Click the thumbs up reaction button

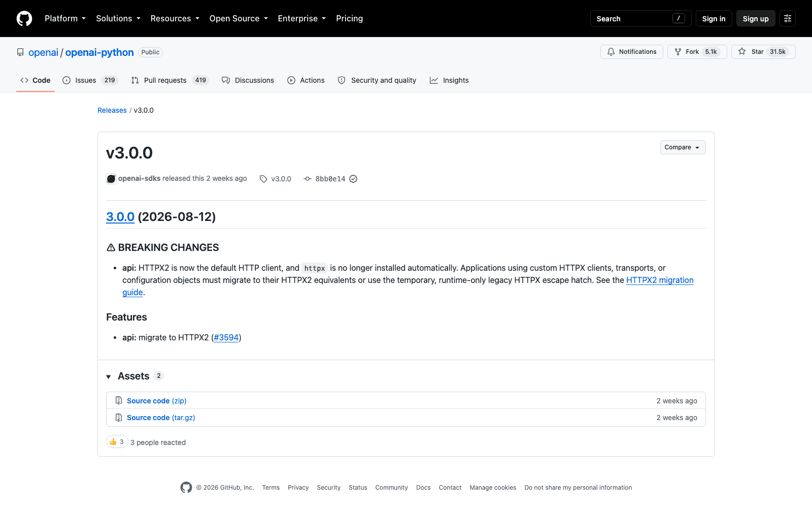117,442
